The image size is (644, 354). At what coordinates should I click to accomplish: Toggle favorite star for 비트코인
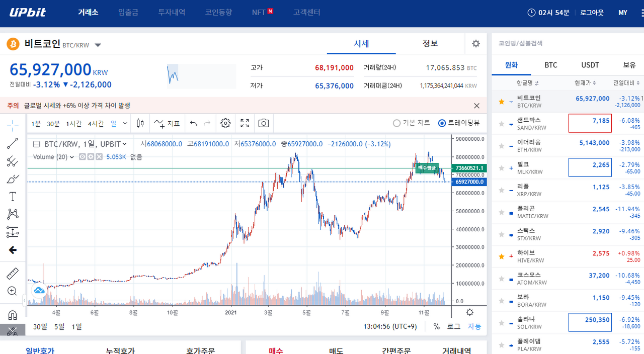[501, 102]
